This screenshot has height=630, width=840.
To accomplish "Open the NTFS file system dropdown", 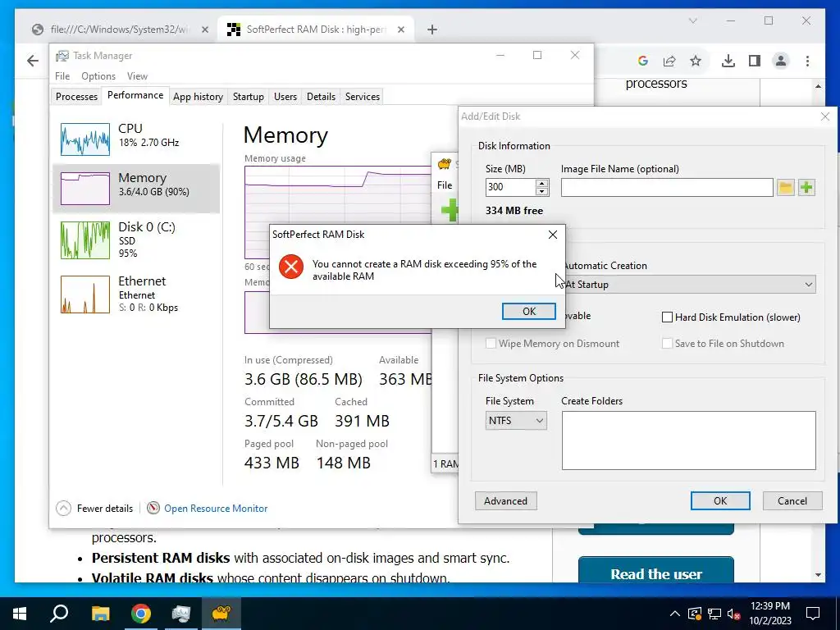I will click(516, 421).
